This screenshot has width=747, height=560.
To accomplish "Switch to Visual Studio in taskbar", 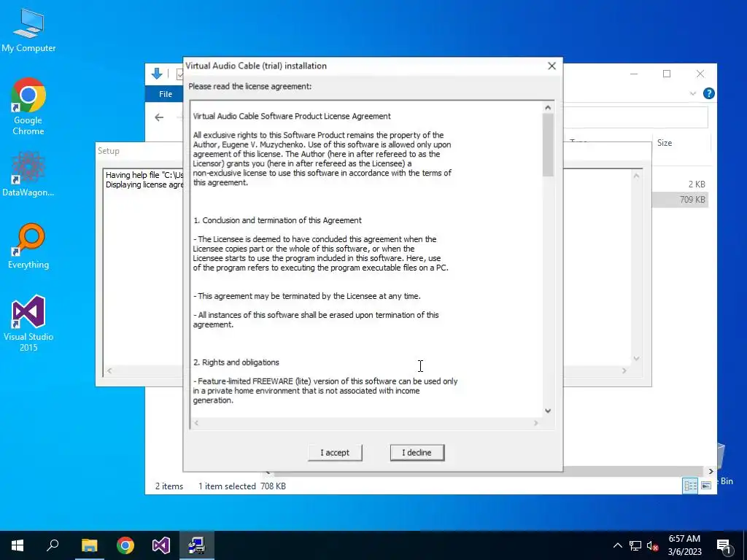I will pos(161,545).
